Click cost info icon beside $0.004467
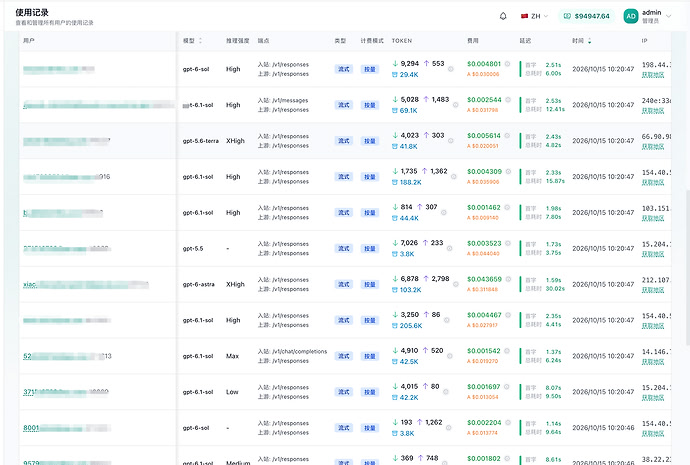The image size is (690, 465). pos(508,315)
